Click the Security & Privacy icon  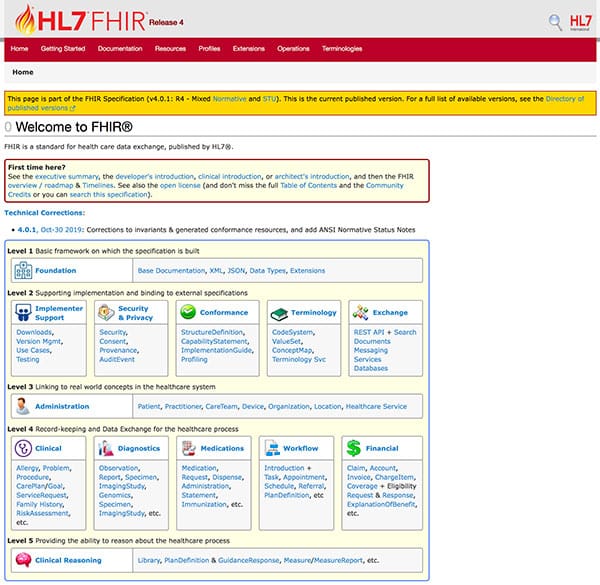[106, 313]
